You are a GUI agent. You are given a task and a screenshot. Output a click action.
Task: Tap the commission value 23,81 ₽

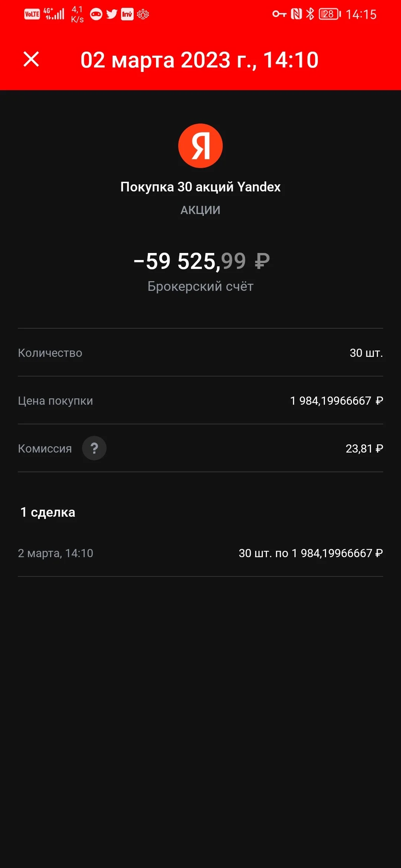point(364,448)
